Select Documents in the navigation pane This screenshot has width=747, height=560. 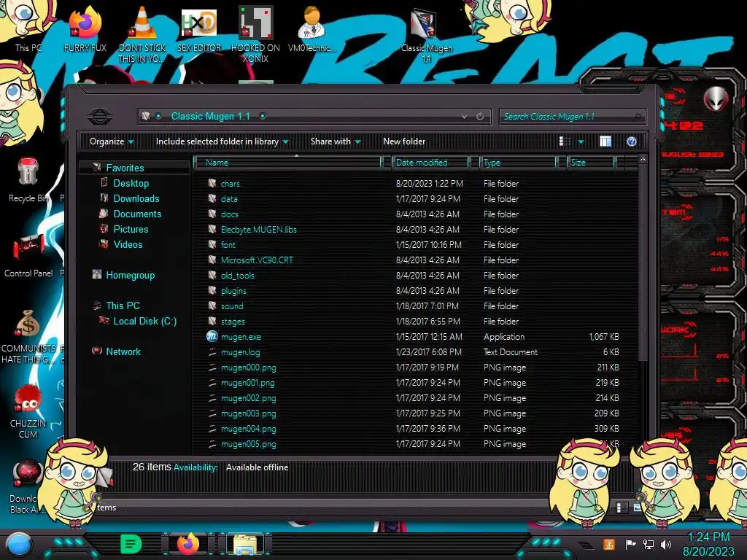click(137, 214)
